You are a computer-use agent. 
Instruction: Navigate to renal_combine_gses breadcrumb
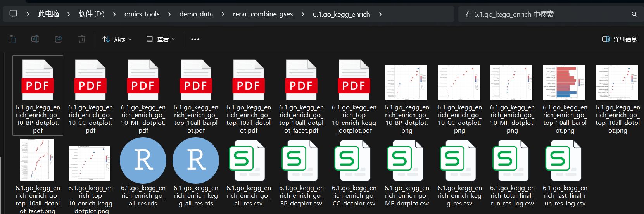pyautogui.click(x=263, y=14)
